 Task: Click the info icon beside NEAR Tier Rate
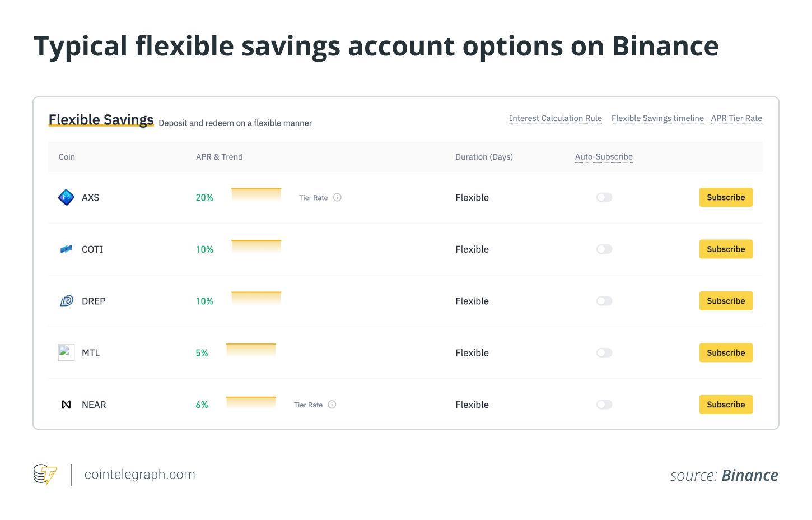332,405
